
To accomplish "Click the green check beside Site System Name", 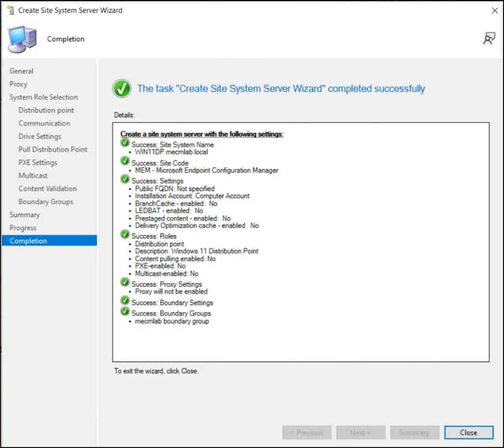I will (125, 143).
